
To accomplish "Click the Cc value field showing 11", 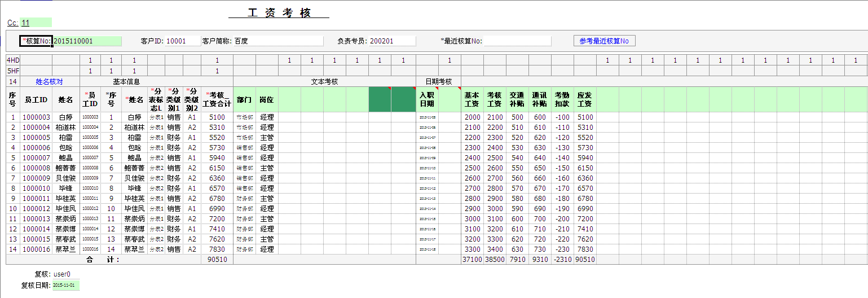I will click(36, 23).
